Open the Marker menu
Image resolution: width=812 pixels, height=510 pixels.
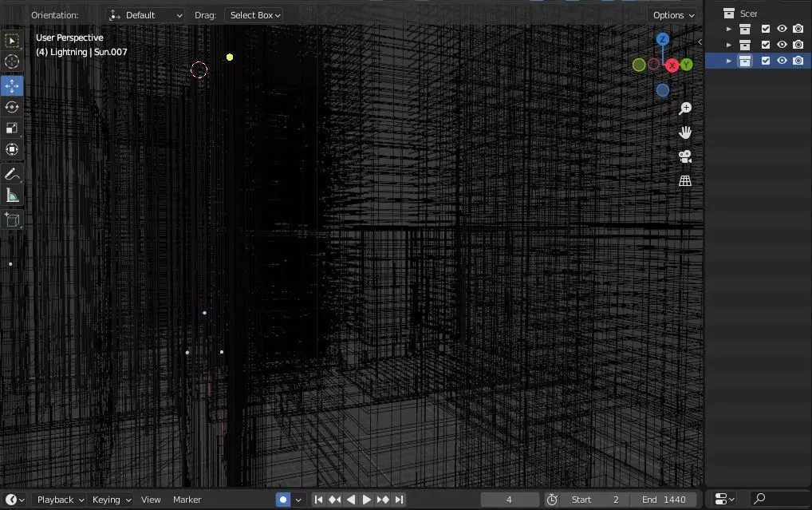(x=187, y=500)
